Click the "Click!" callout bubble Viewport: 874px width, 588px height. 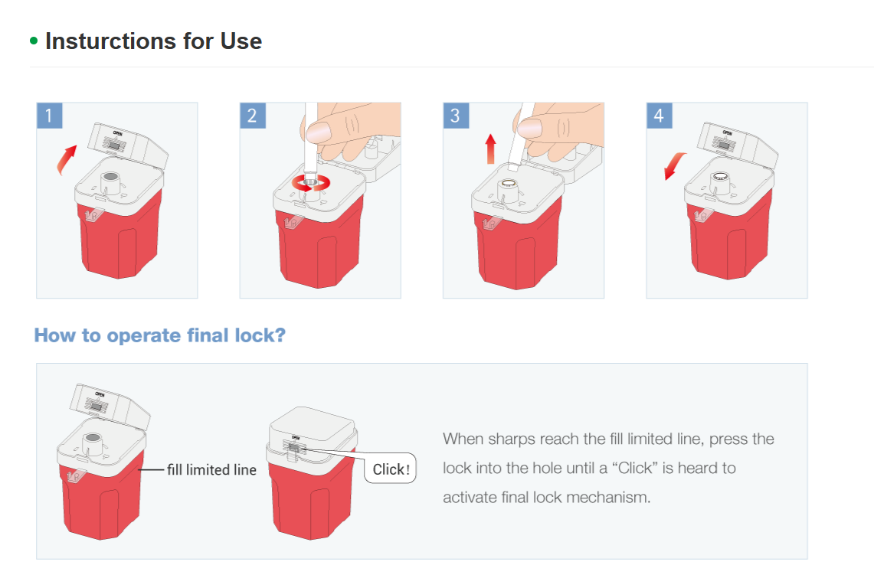[x=391, y=469]
